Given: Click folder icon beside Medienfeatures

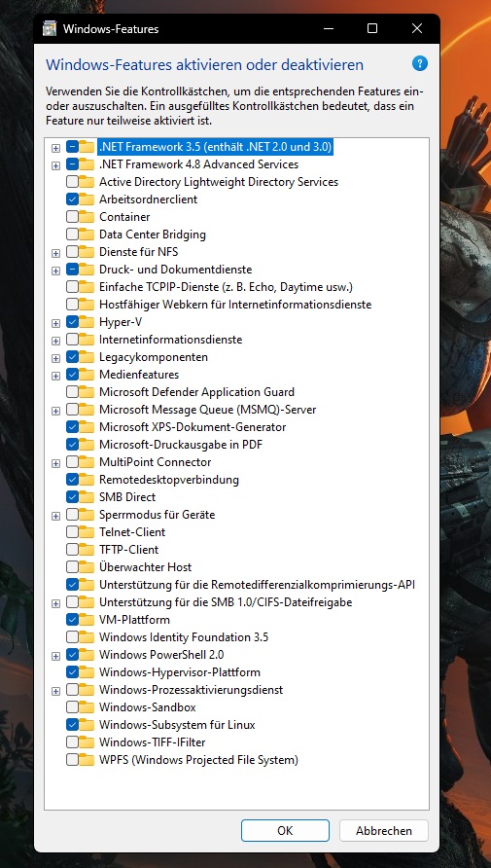Looking at the screenshot, I should click(87, 375).
